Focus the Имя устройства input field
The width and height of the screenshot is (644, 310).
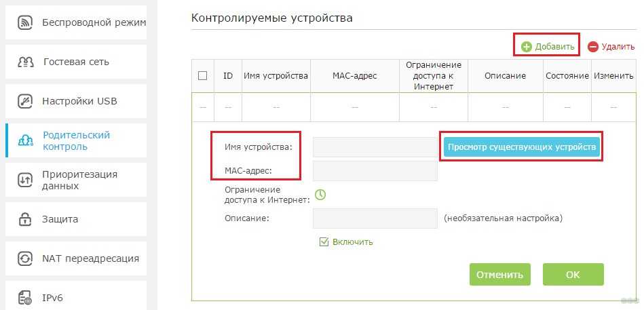coord(375,147)
